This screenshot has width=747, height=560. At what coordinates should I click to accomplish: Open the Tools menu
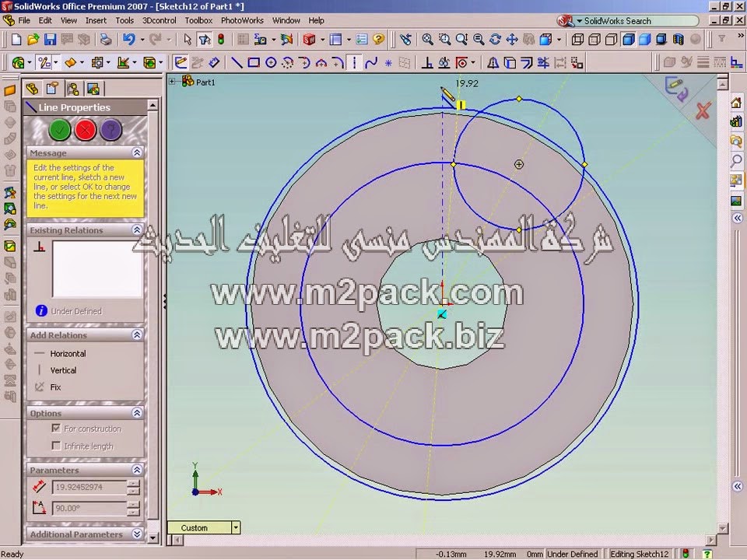click(x=124, y=20)
